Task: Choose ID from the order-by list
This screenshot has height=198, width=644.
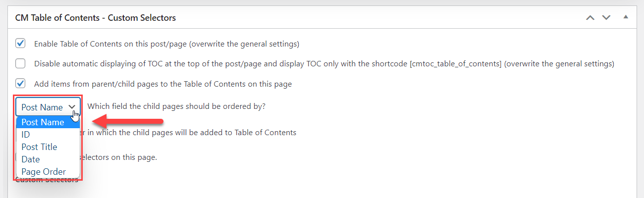Action: [x=48, y=135]
